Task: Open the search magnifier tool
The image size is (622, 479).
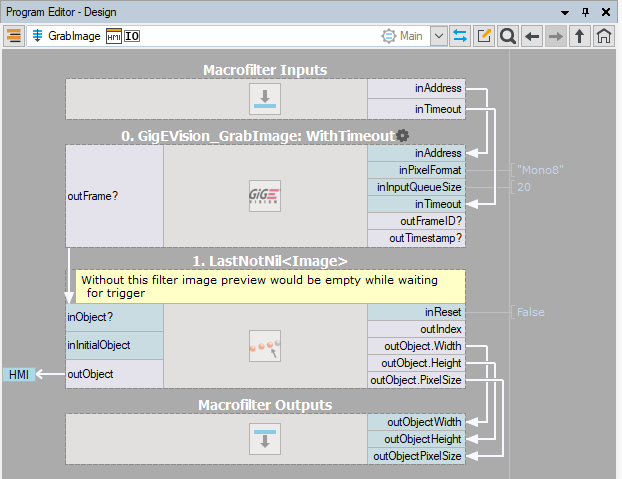Action: click(508, 36)
